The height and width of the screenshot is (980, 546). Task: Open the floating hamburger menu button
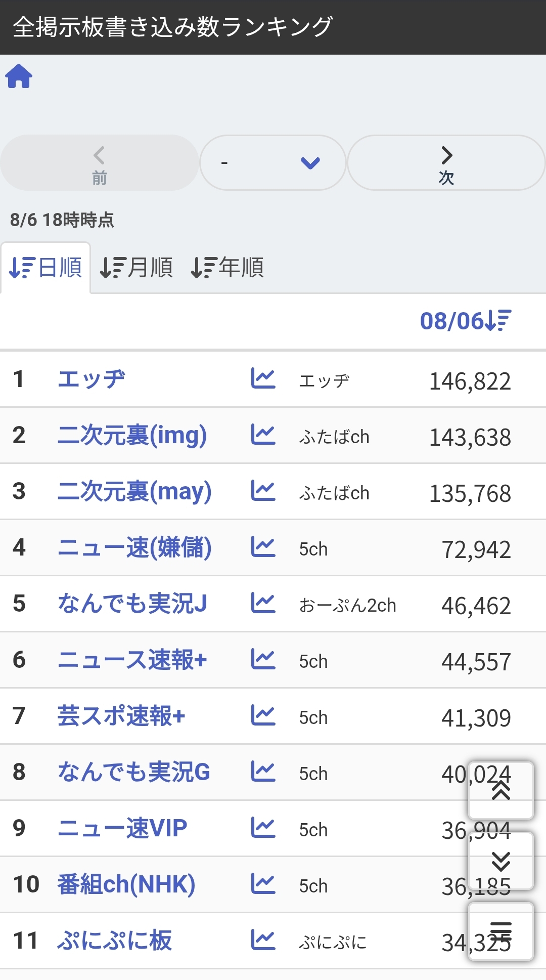pos(500,931)
